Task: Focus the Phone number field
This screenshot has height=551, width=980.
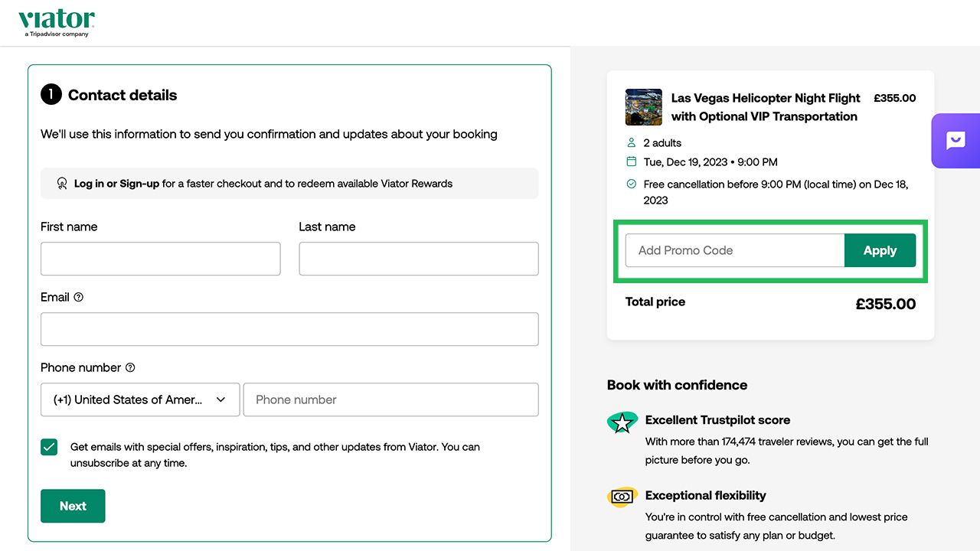Action: 391,399
